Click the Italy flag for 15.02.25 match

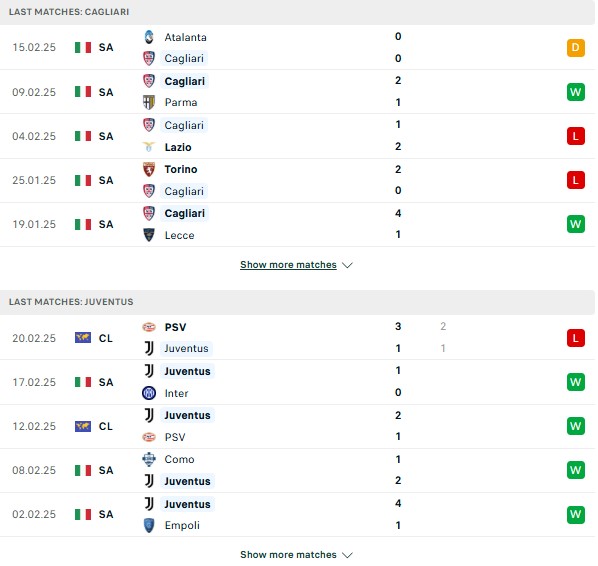coord(83,47)
